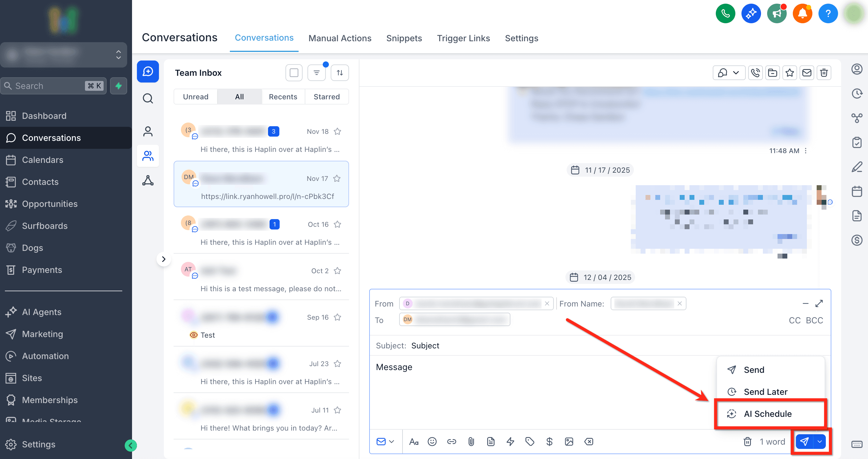Open the inbox filter icon
This screenshot has height=459, width=868.
point(316,73)
